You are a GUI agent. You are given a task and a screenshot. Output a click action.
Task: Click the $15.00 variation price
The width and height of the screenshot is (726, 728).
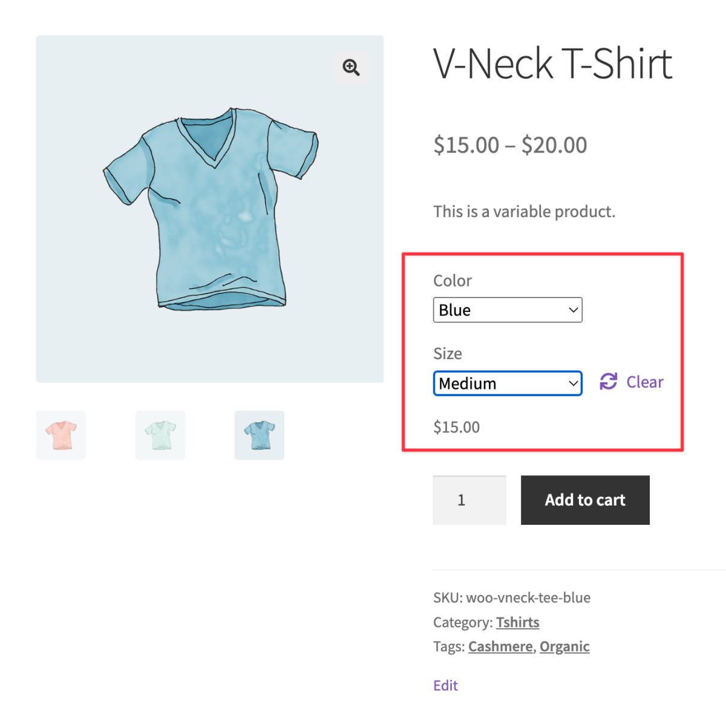456,427
